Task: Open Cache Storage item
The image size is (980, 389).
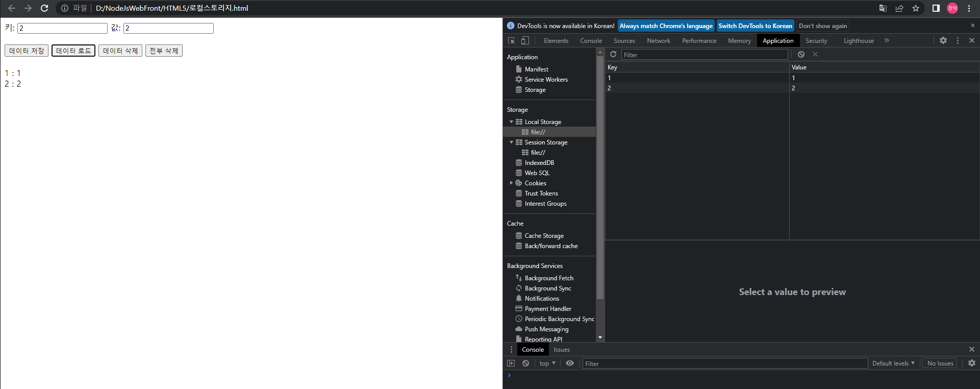Action: (544, 236)
